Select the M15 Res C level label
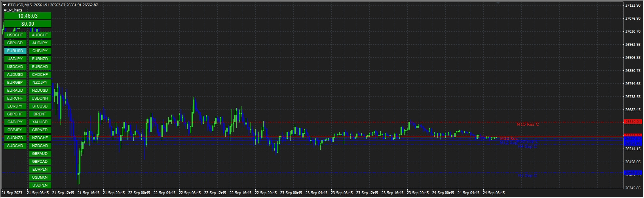644x198 pixels. (527, 124)
